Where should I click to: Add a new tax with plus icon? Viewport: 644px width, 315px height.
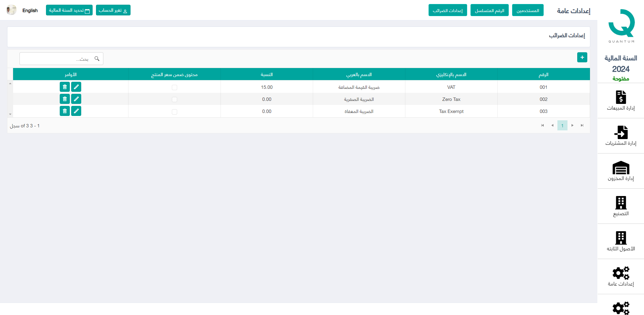tap(582, 57)
